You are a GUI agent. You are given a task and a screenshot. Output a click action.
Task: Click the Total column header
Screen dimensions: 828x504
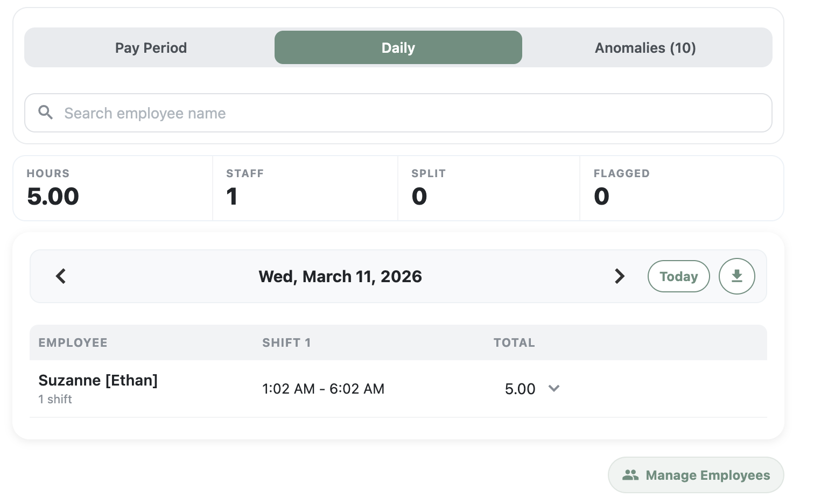coord(514,342)
